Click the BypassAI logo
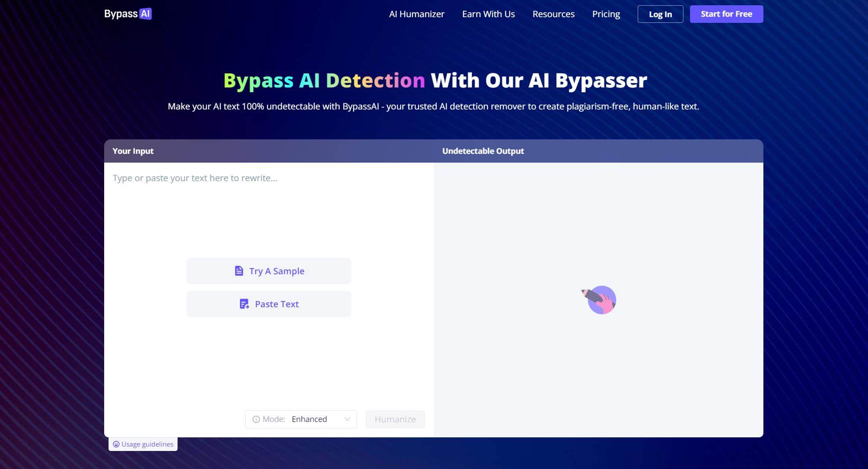This screenshot has width=868, height=469. [x=128, y=14]
